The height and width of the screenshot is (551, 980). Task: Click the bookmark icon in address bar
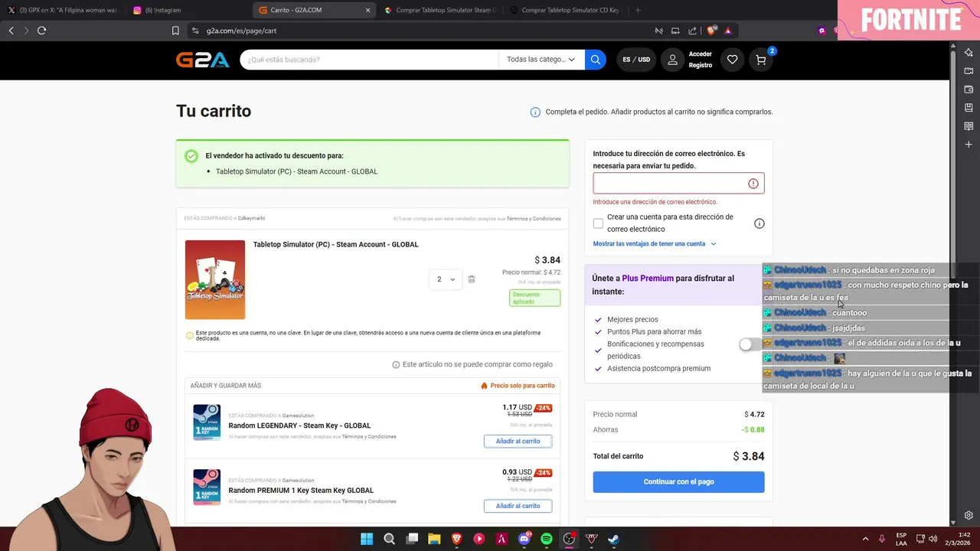click(175, 31)
